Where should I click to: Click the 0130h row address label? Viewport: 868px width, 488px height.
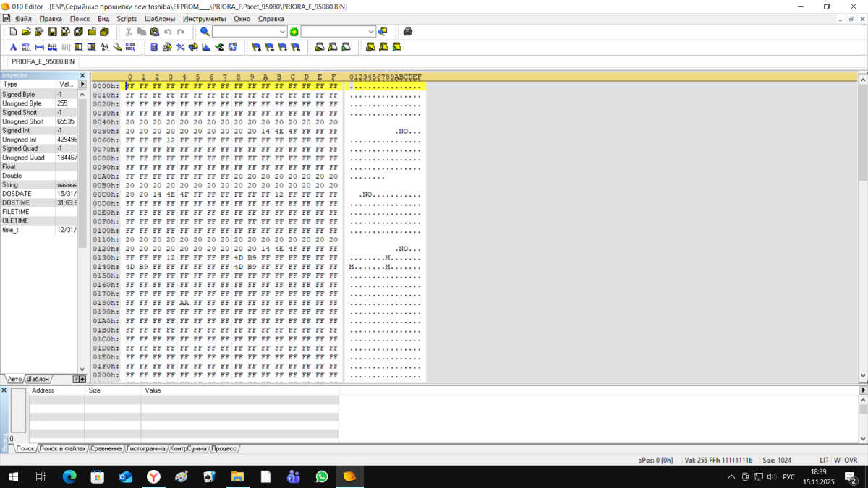106,257
